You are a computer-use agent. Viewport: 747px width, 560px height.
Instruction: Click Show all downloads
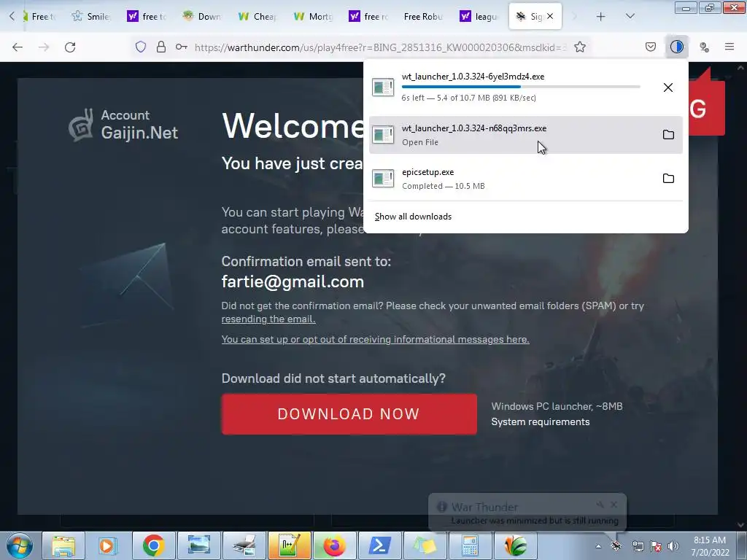coord(413,217)
